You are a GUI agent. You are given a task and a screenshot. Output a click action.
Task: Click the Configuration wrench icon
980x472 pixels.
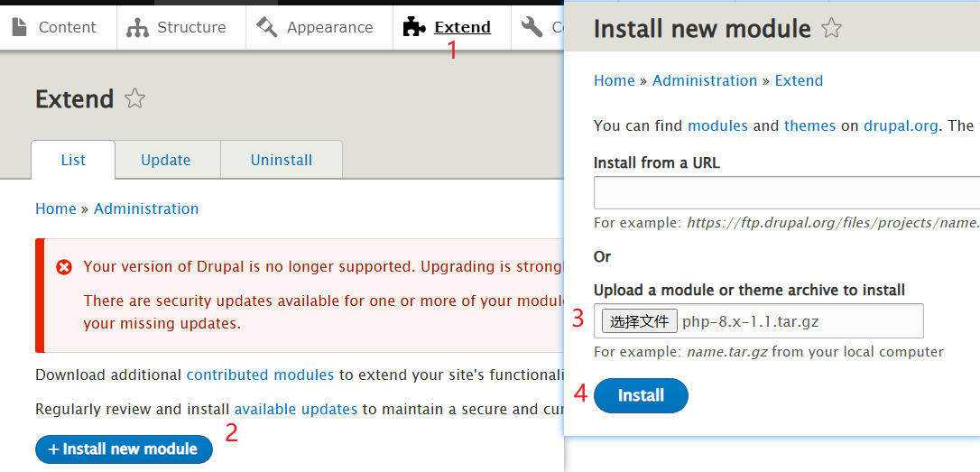click(x=532, y=27)
